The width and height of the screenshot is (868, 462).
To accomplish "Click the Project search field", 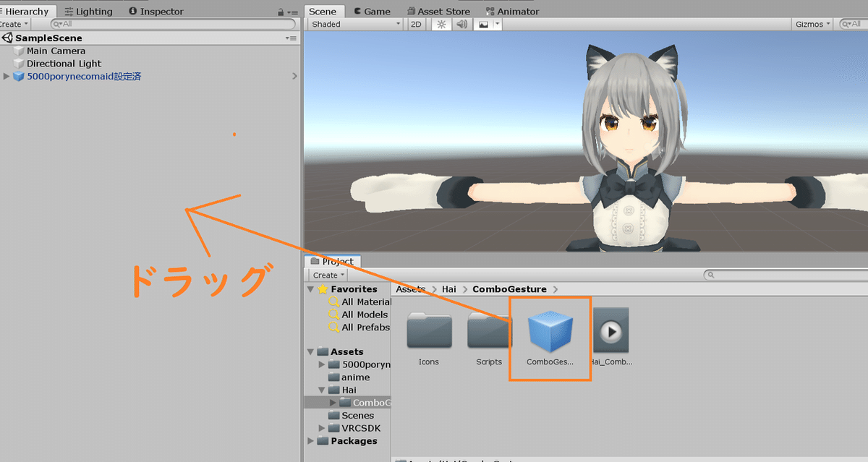I will pyautogui.click(x=786, y=275).
